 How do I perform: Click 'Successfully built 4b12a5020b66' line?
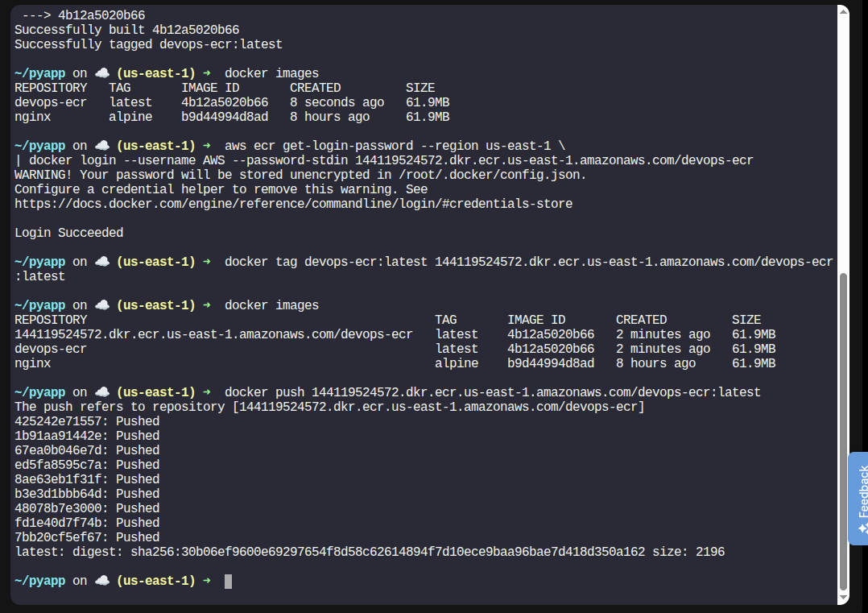[126, 30]
